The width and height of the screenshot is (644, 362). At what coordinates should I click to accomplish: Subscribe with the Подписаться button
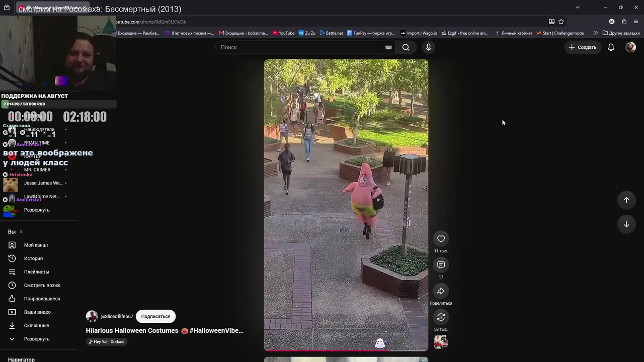155,316
